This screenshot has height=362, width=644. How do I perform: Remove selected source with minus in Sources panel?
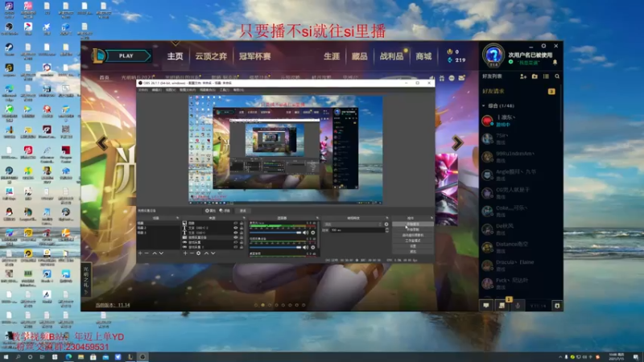(x=192, y=253)
